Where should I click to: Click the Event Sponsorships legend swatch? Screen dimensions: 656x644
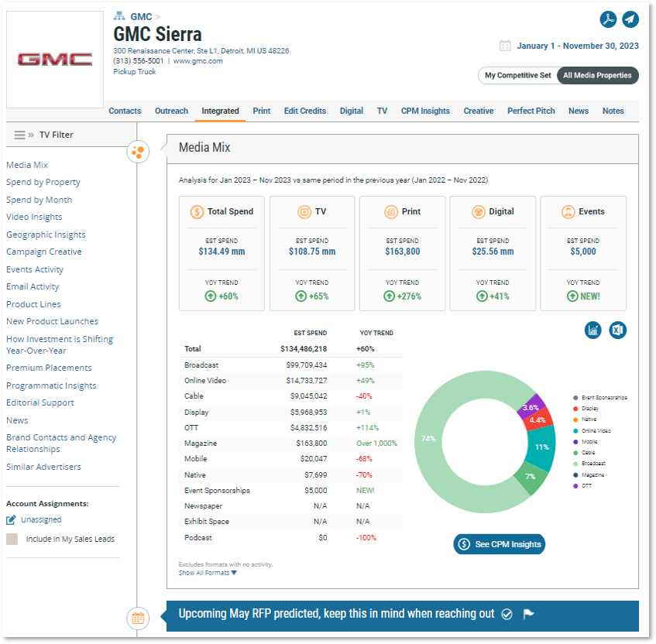coord(575,398)
